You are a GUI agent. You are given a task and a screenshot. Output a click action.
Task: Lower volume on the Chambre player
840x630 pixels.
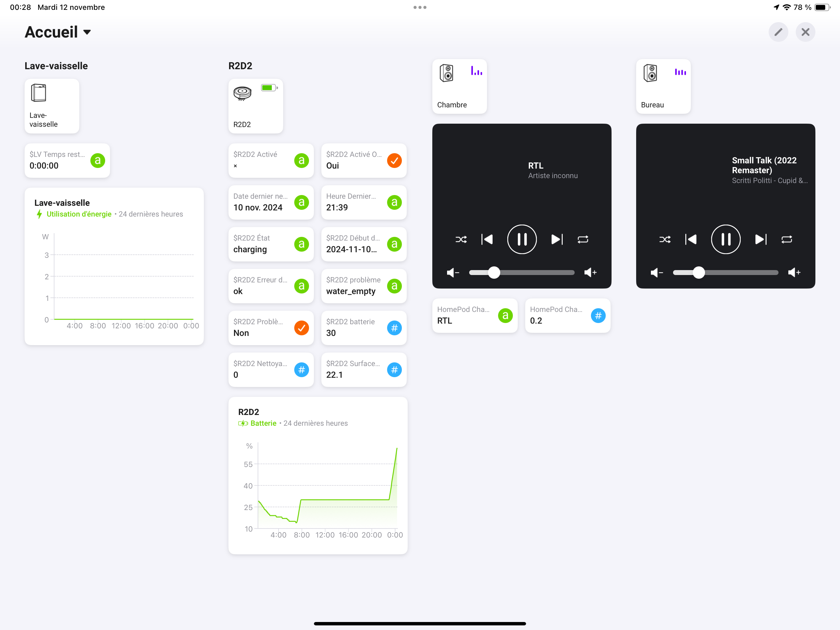point(453,273)
